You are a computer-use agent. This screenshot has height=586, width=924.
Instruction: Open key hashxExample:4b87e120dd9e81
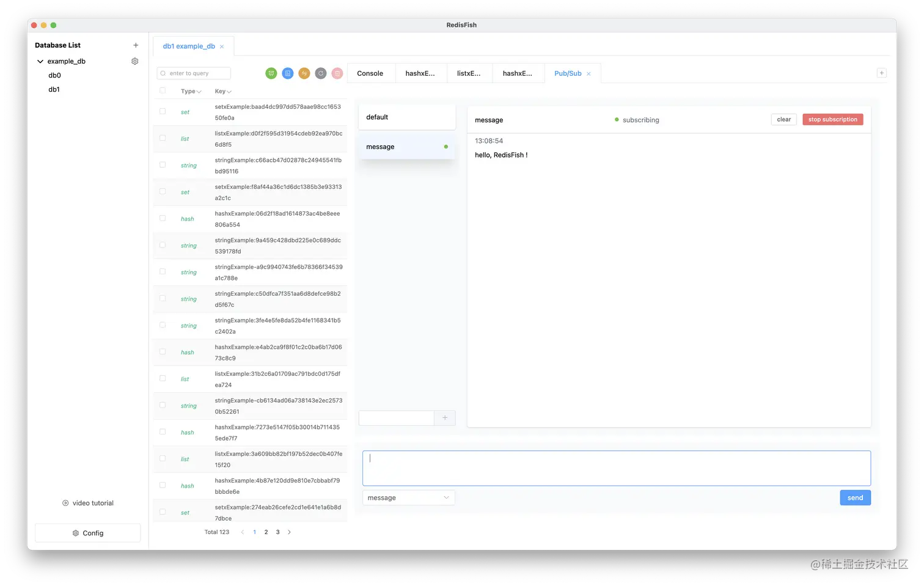point(277,486)
